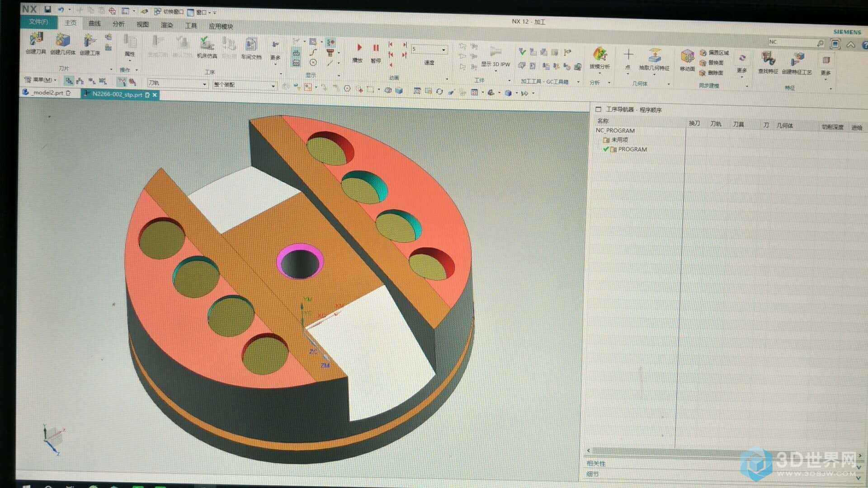
Task: Click the magenta center hole on the model
Action: coord(300,262)
